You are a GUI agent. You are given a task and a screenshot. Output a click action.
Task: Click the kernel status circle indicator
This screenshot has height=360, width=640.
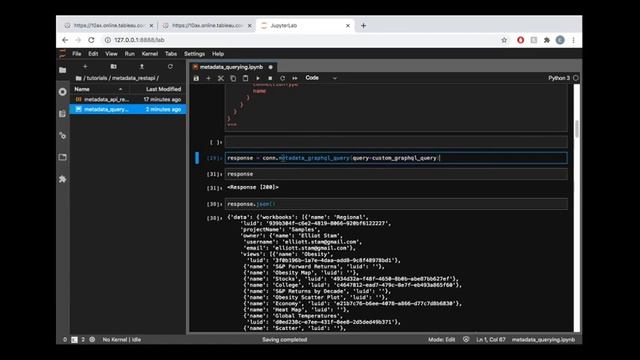point(576,78)
